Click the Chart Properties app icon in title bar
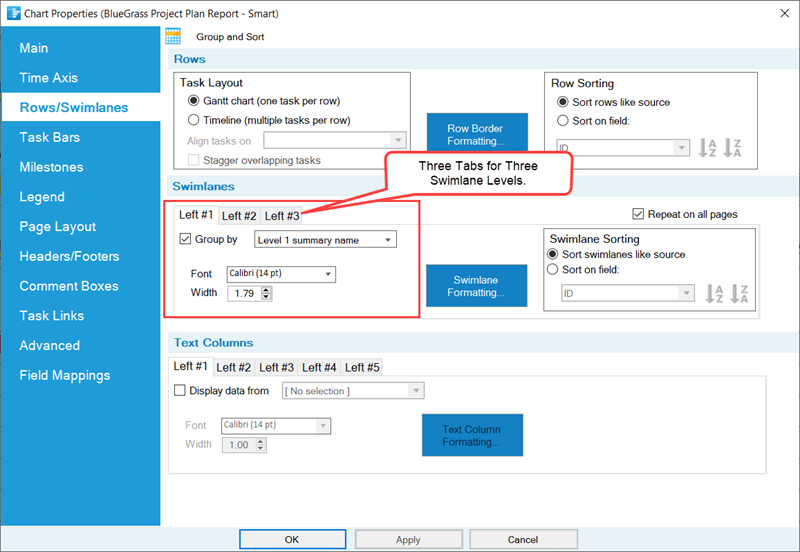The height and width of the screenshot is (552, 800). (14, 13)
